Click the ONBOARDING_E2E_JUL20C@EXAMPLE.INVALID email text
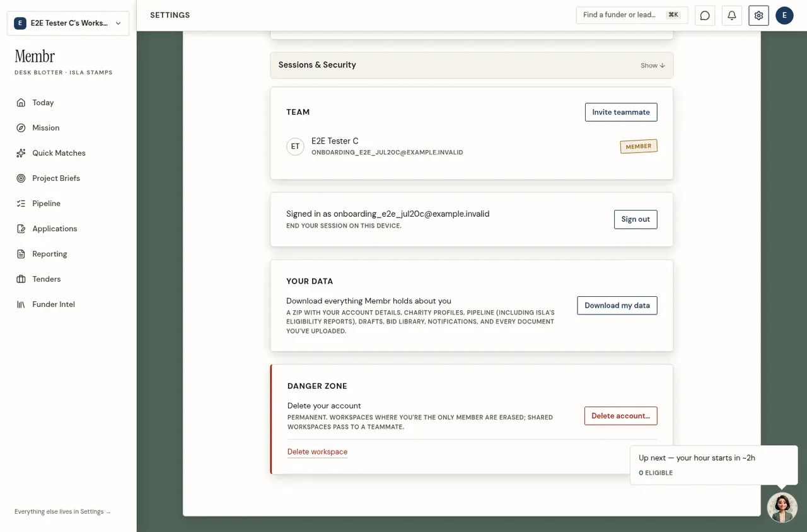This screenshot has width=807, height=532. pos(387,153)
